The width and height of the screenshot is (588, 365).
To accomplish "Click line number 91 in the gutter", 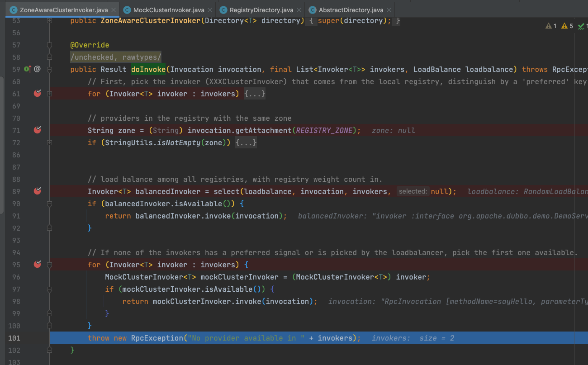I will pyautogui.click(x=16, y=216).
